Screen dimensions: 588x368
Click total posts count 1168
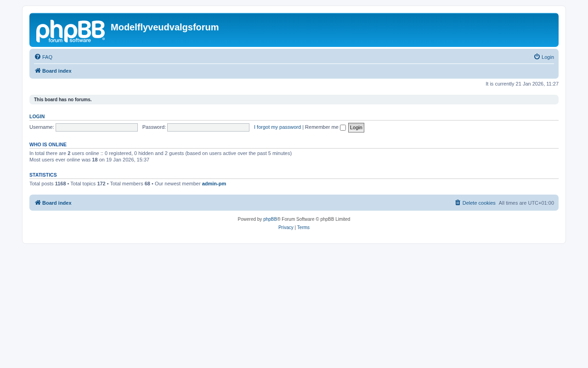61,184
